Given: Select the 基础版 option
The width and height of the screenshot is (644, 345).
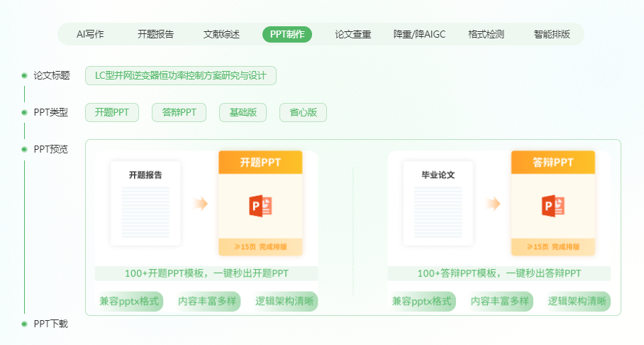Looking at the screenshot, I should point(243,113).
